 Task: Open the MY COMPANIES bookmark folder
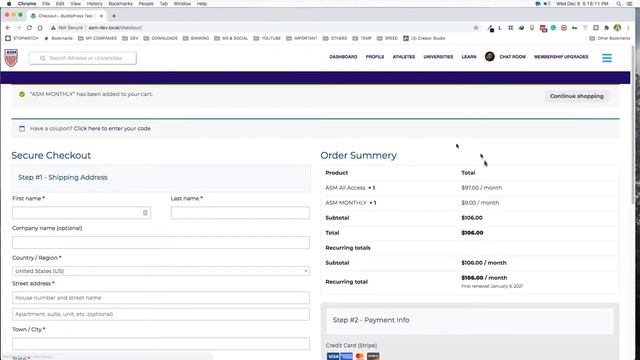point(97,38)
